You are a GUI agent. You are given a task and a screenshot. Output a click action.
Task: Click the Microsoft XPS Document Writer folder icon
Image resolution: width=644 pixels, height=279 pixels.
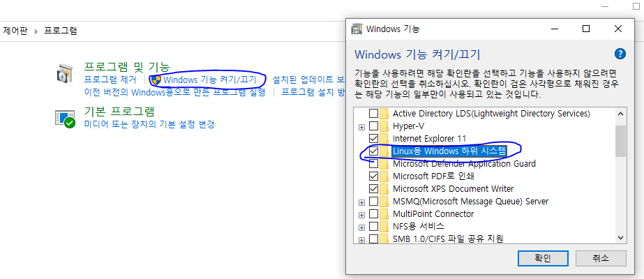click(384, 189)
